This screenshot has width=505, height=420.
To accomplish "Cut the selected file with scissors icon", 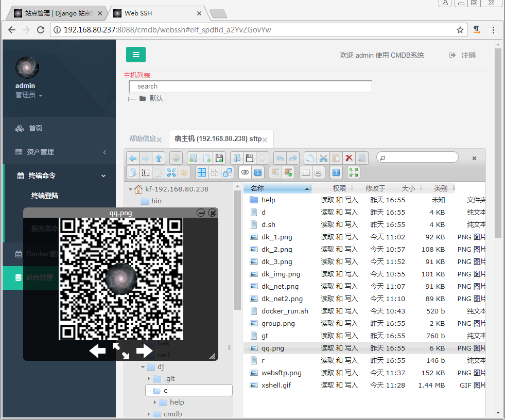I will coord(323,158).
